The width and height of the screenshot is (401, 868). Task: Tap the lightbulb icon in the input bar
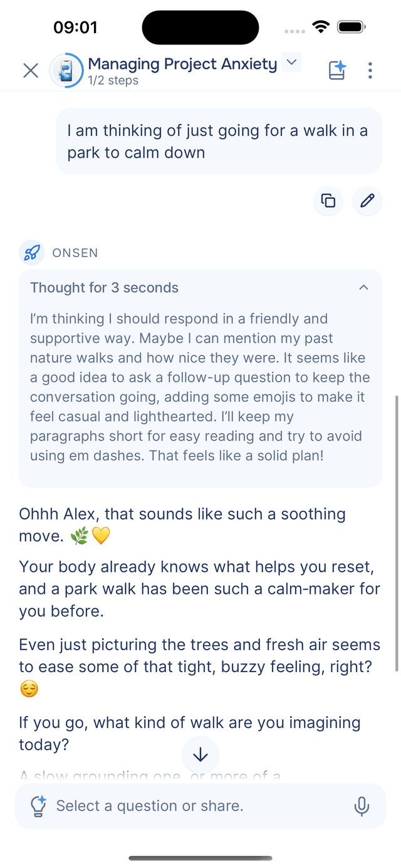38,806
